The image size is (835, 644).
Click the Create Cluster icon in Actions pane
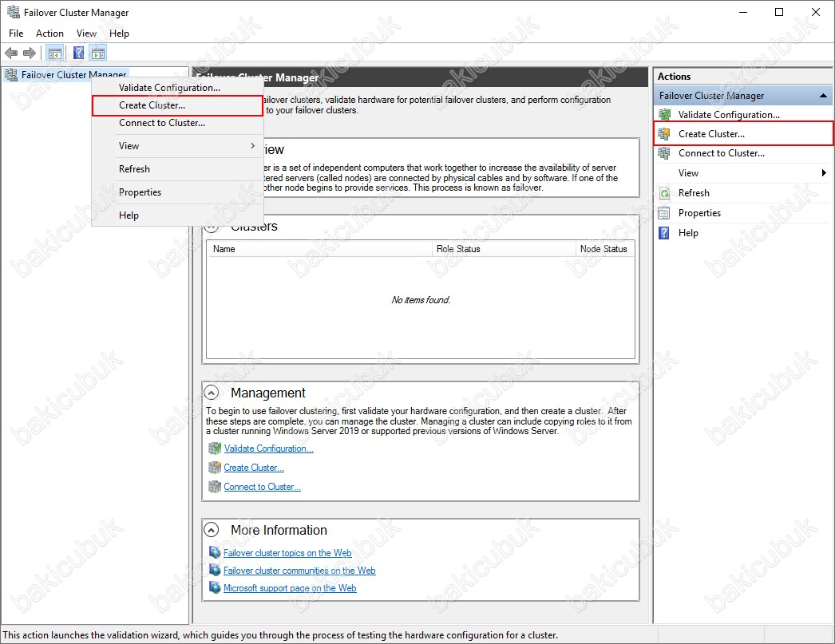[665, 133]
